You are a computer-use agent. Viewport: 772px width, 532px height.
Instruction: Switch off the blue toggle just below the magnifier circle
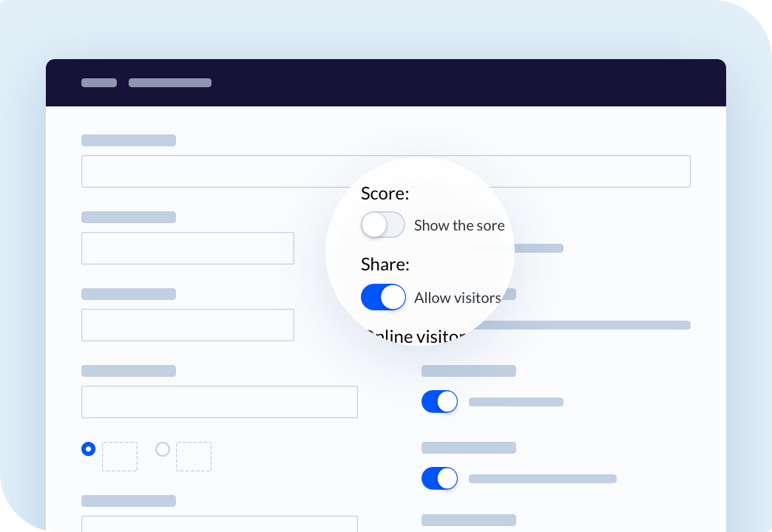point(440,401)
